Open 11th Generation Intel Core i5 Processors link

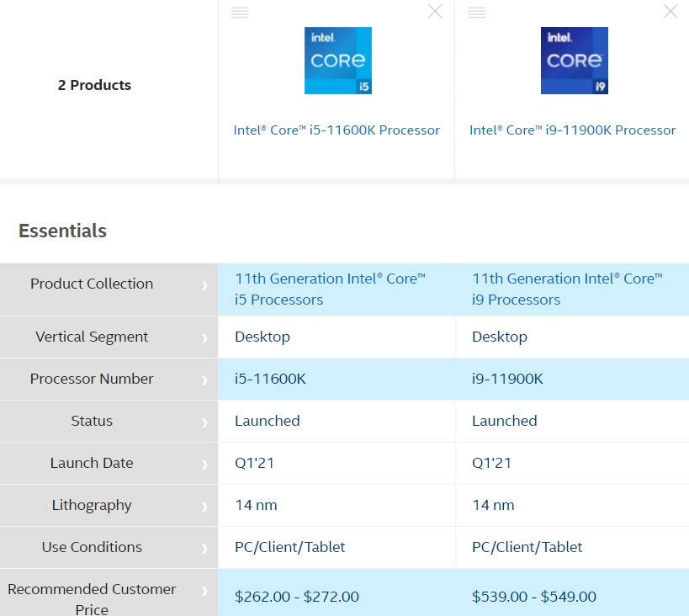click(330, 289)
